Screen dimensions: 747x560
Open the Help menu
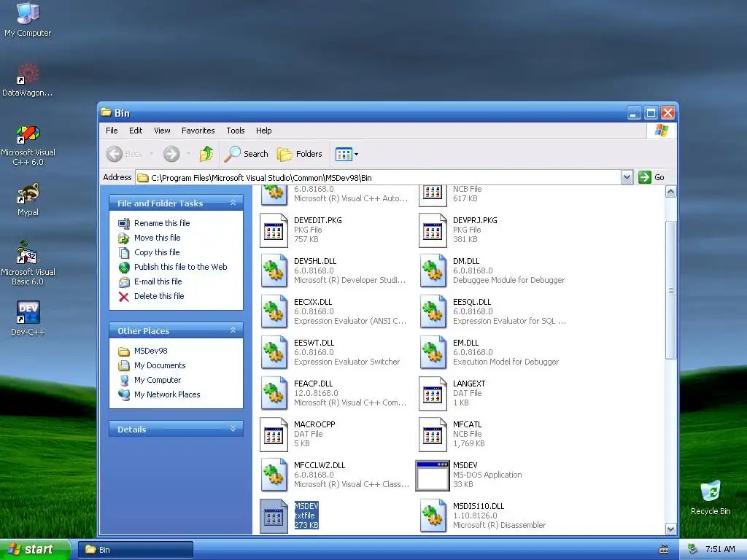263,131
